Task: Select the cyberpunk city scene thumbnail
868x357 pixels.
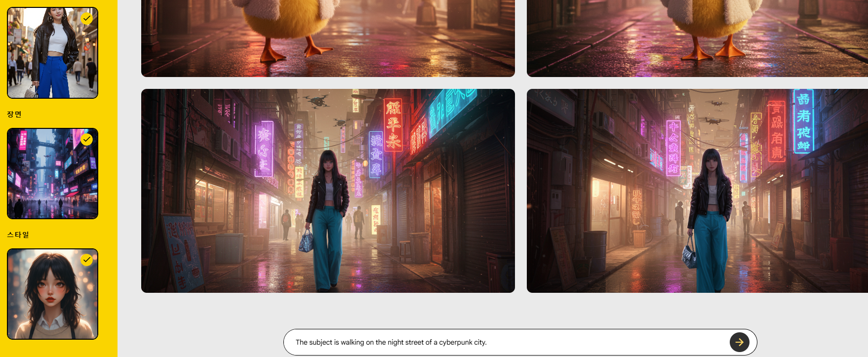Action: pyautogui.click(x=52, y=173)
